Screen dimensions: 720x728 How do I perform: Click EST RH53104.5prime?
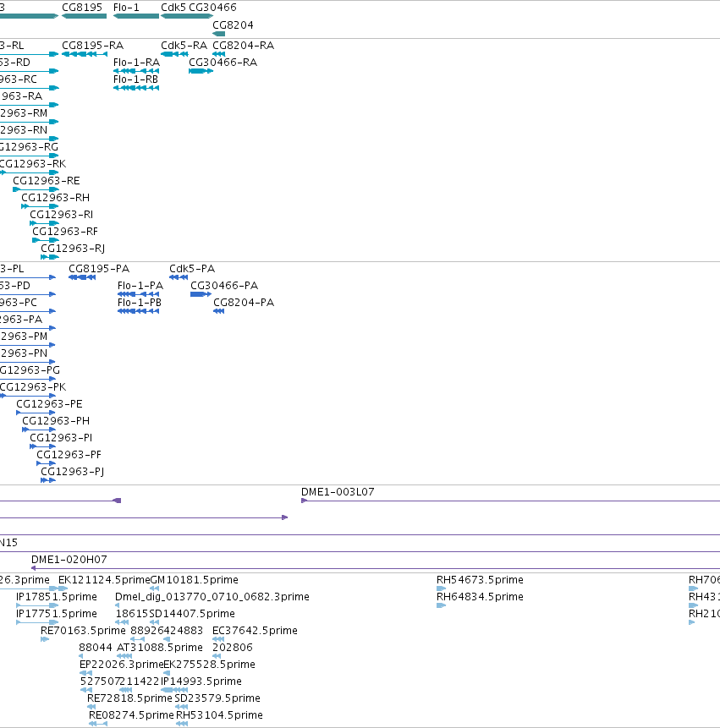click(x=182, y=725)
